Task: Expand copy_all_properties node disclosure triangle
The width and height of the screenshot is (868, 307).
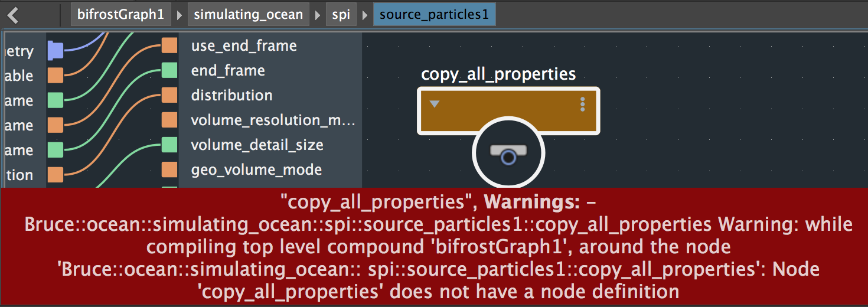Action: (435, 104)
